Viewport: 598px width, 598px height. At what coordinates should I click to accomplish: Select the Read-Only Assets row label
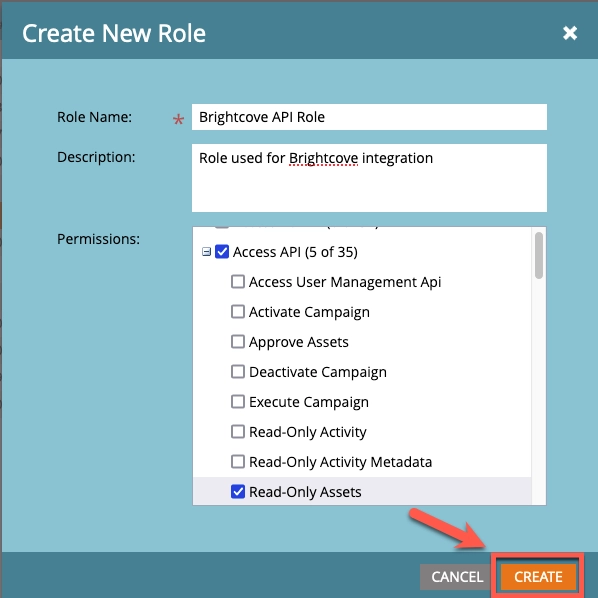pos(305,492)
